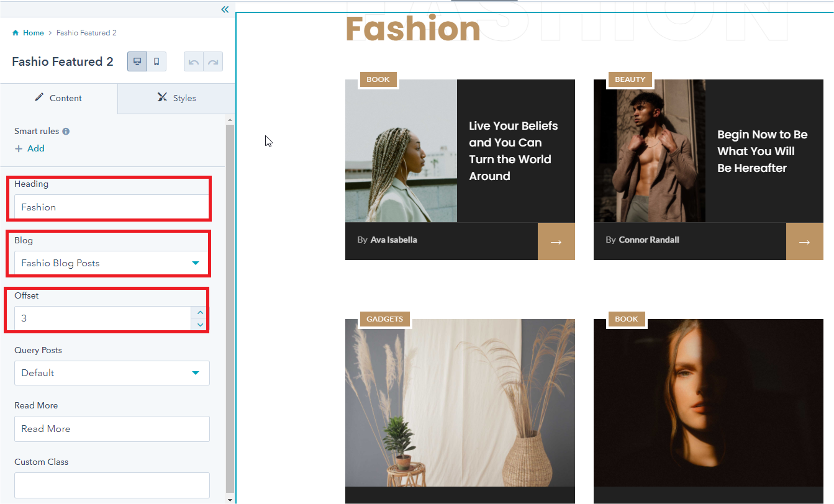Switch to mobile preview icon
Viewport: 834px width, 504px height.
click(156, 61)
